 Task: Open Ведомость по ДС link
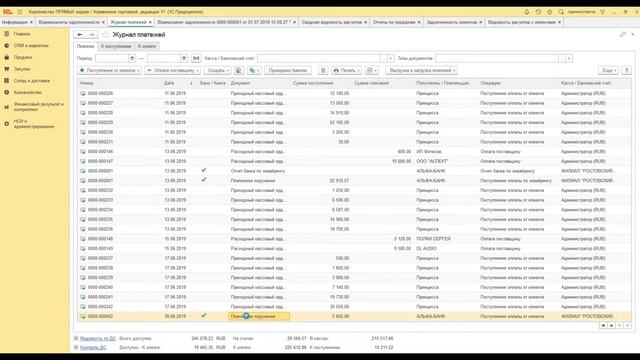(x=98, y=338)
